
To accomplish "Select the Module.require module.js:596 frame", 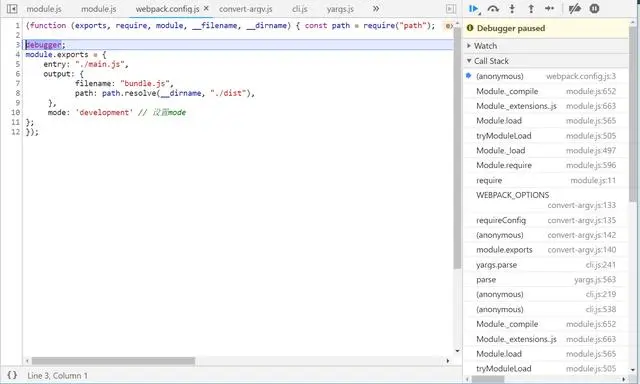I will (546, 165).
